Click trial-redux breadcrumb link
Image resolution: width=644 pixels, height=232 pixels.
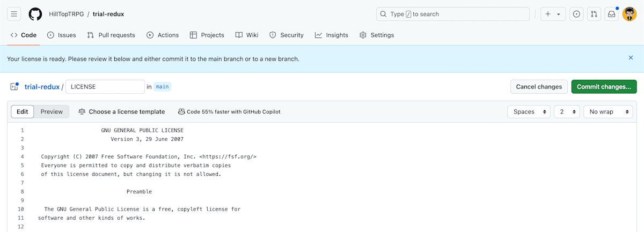click(42, 86)
